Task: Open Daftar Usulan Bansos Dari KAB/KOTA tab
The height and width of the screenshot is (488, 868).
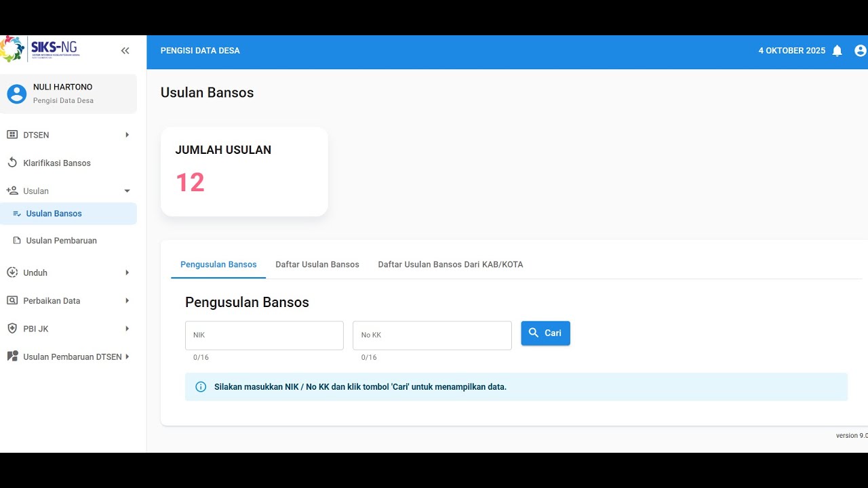Action: [x=450, y=264]
